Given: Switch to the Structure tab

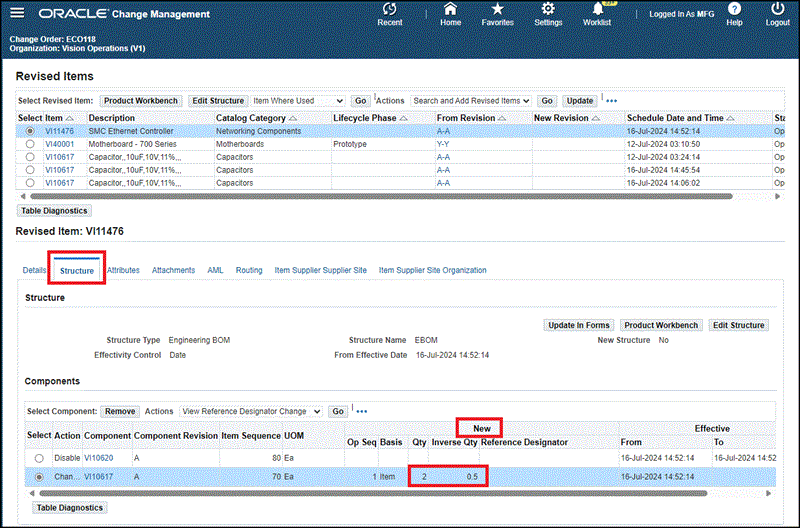Looking at the screenshot, I should point(77,270).
